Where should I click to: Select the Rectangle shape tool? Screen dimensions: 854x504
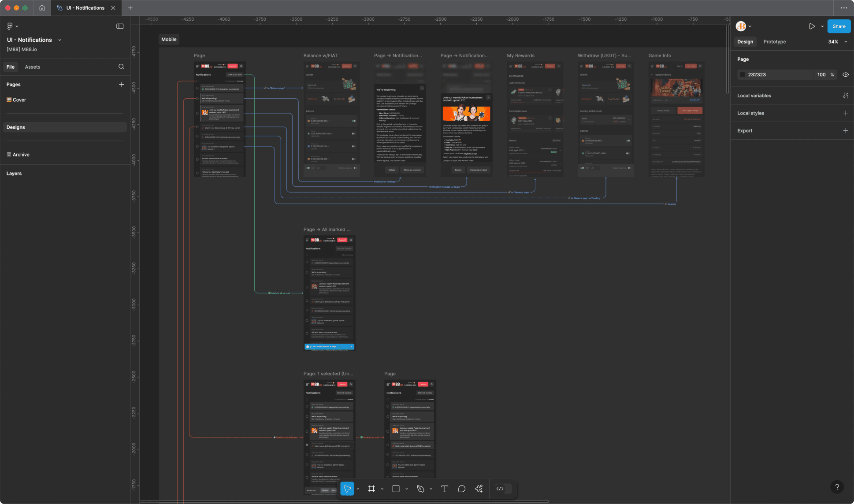(396, 489)
